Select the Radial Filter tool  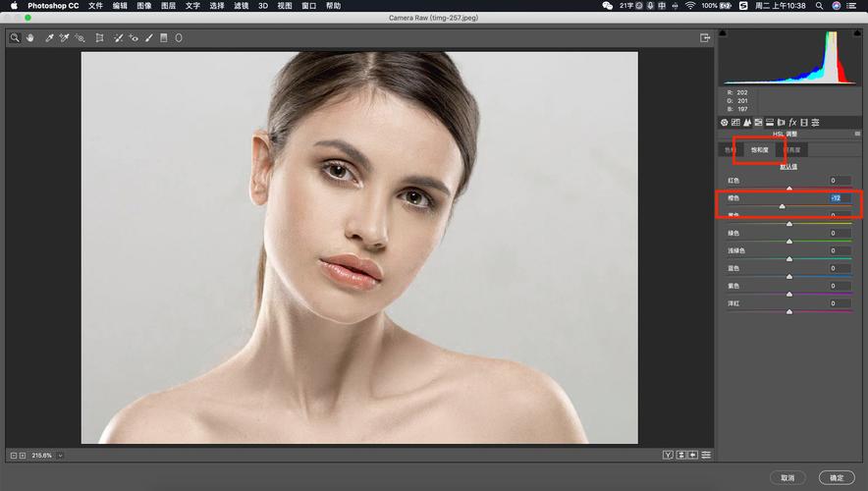tap(179, 37)
